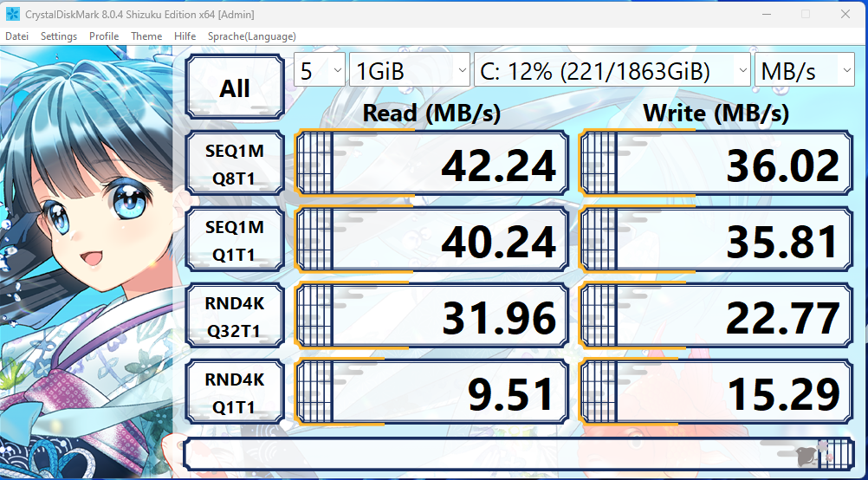Click the Write (MB/s) column header
Screen dimensions: 868x480
pyautogui.click(x=716, y=114)
